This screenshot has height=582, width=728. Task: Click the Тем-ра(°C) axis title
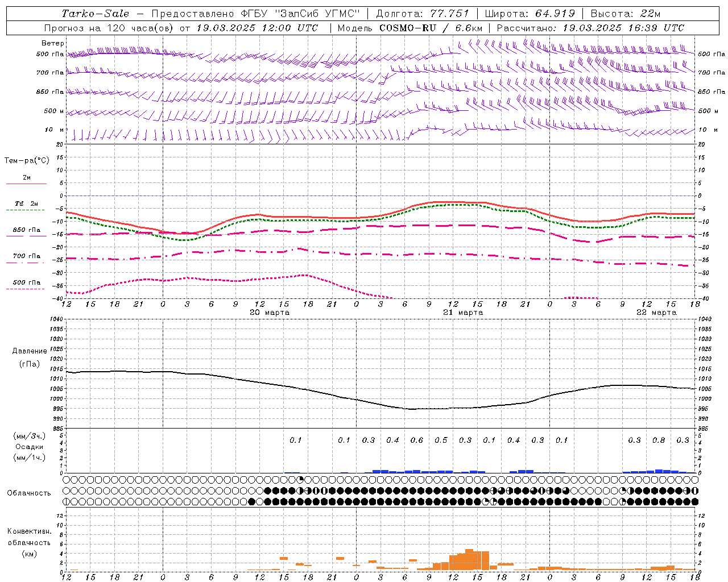click(27, 161)
